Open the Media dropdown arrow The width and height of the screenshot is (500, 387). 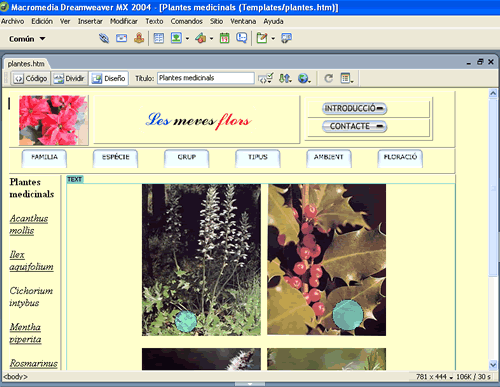click(x=211, y=39)
